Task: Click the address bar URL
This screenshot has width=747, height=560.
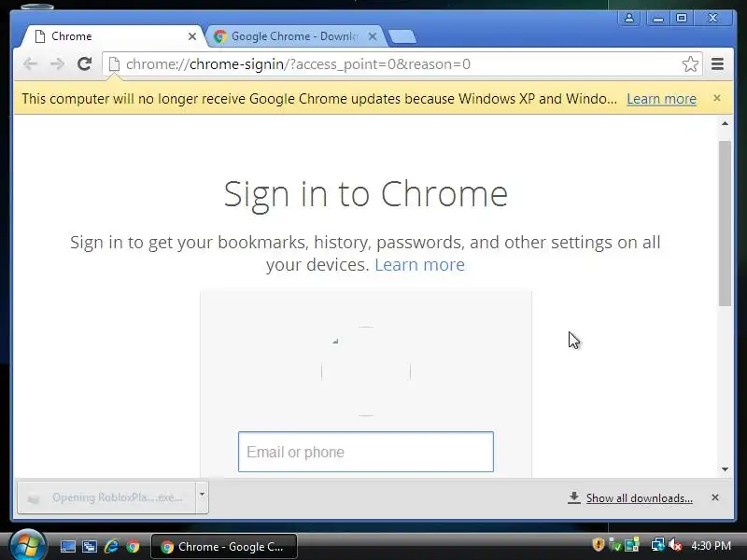Action: (298, 63)
